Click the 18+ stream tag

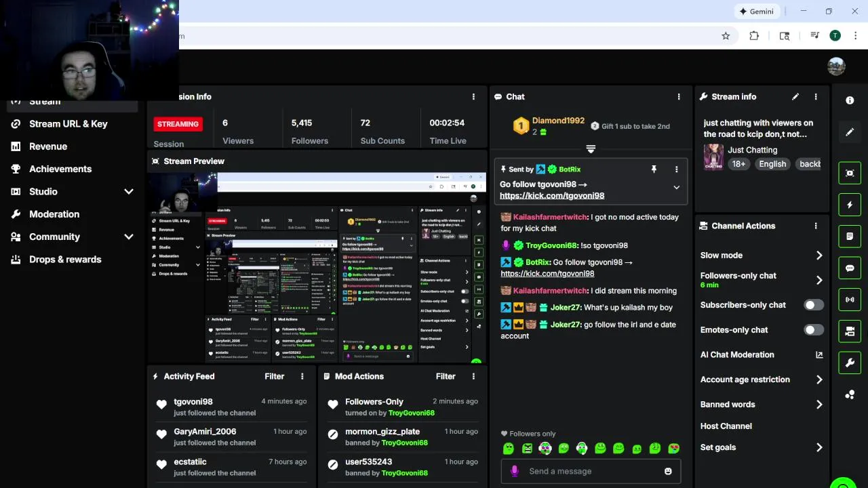tap(738, 164)
